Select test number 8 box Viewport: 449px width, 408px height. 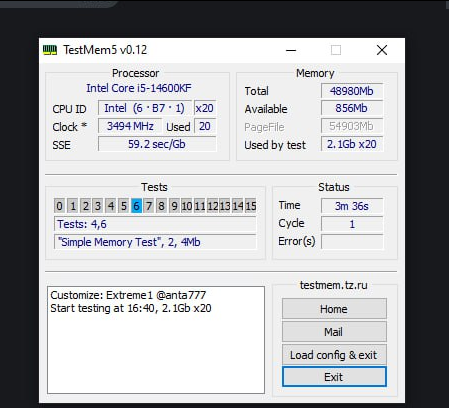pyautogui.click(x=161, y=206)
